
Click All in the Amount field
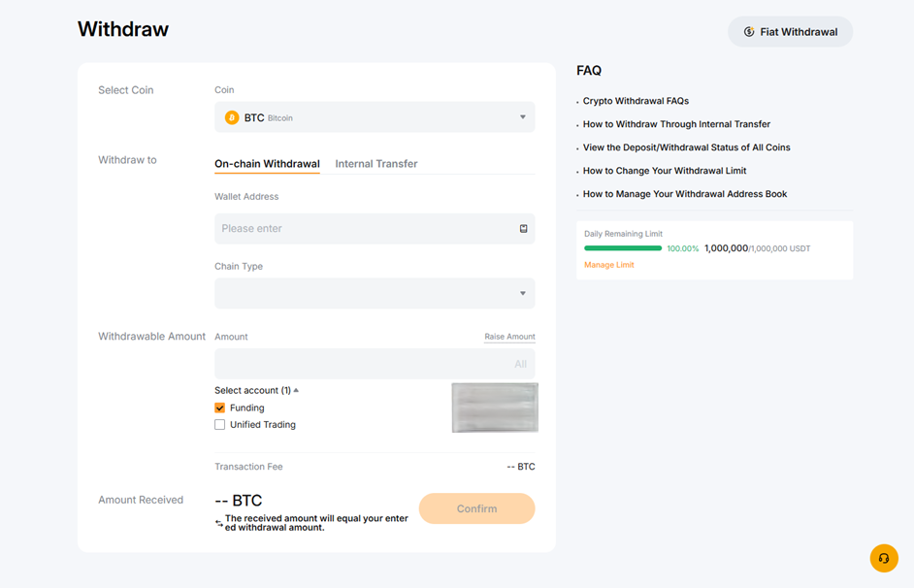pyautogui.click(x=520, y=364)
